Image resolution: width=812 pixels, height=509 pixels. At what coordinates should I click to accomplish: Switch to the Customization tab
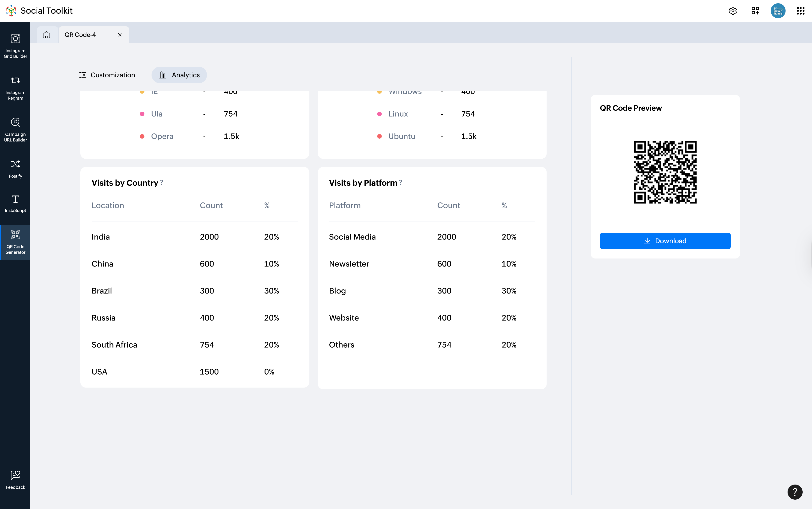click(x=107, y=75)
